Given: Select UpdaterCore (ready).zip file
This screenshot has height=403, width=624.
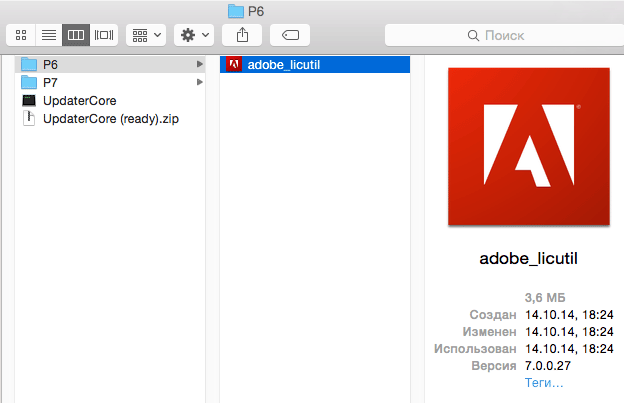Looking at the screenshot, I should 110,119.
